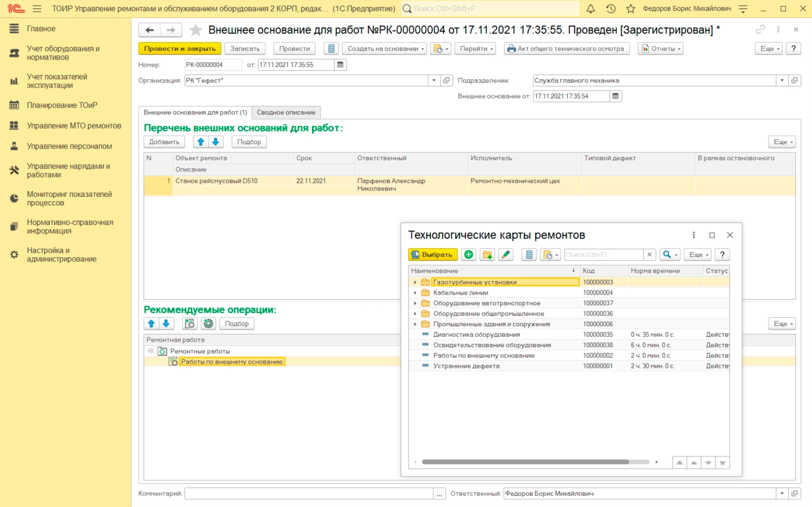Collapse the Ремонтные работы tree node
This screenshot has width=812, height=507.
151,351
